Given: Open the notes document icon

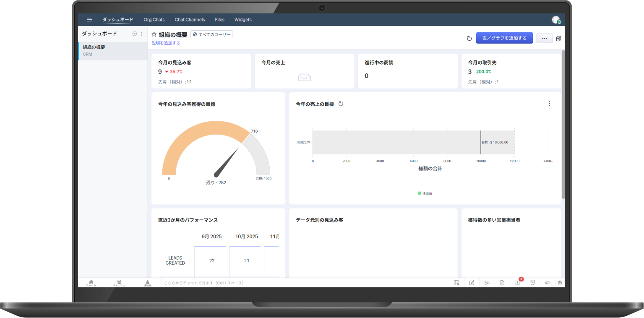Looking at the screenshot, I should tap(502, 282).
